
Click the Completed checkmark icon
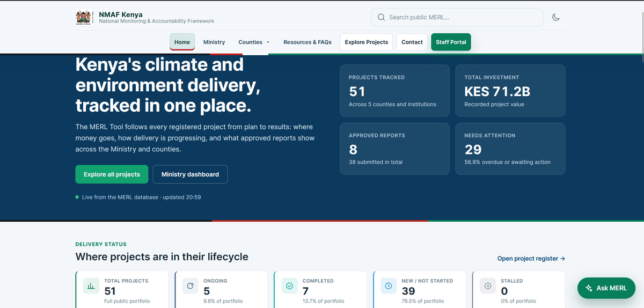pos(289,287)
